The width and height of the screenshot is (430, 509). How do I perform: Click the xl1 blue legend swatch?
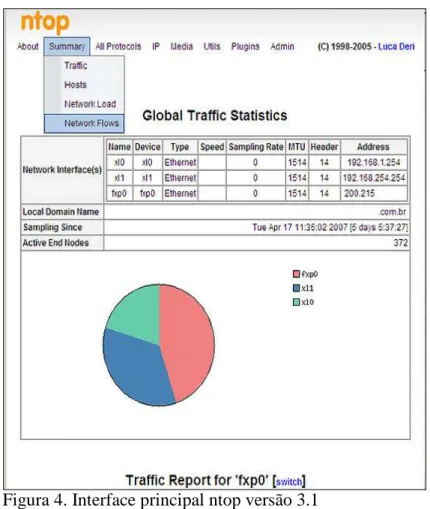click(x=296, y=288)
